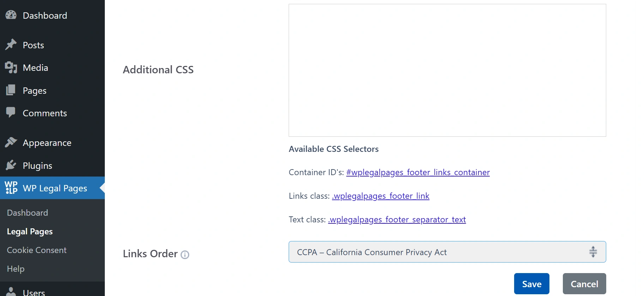Click the Pages document icon
Image resolution: width=644 pixels, height=296 pixels.
tap(11, 90)
